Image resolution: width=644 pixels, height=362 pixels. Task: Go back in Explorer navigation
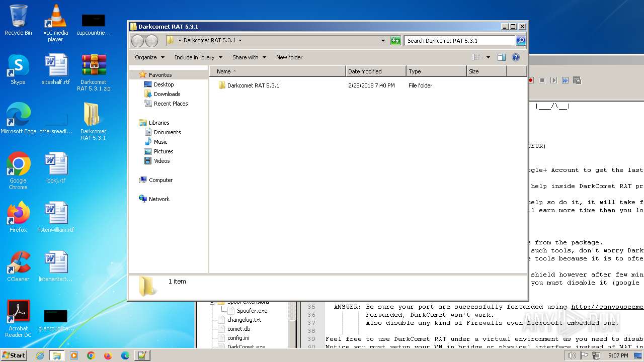click(137, 41)
